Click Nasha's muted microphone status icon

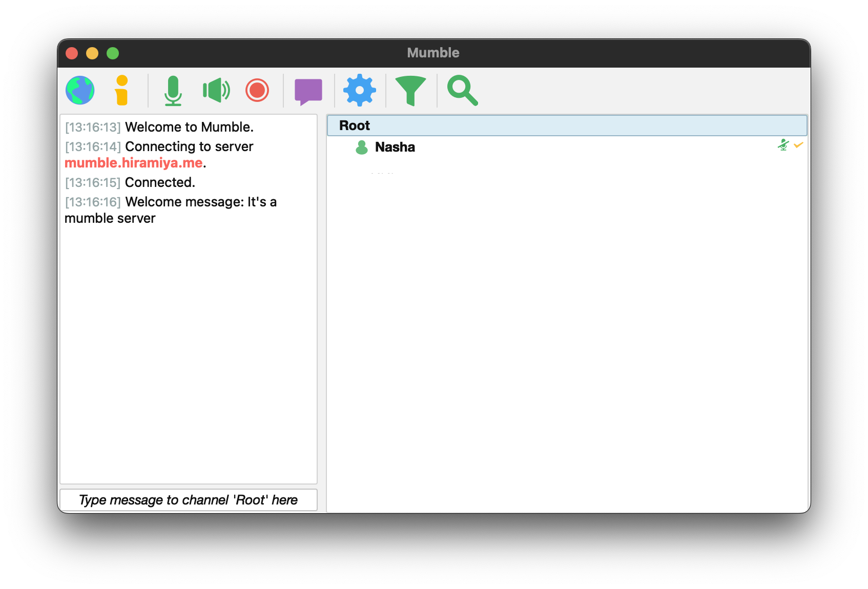tap(783, 145)
